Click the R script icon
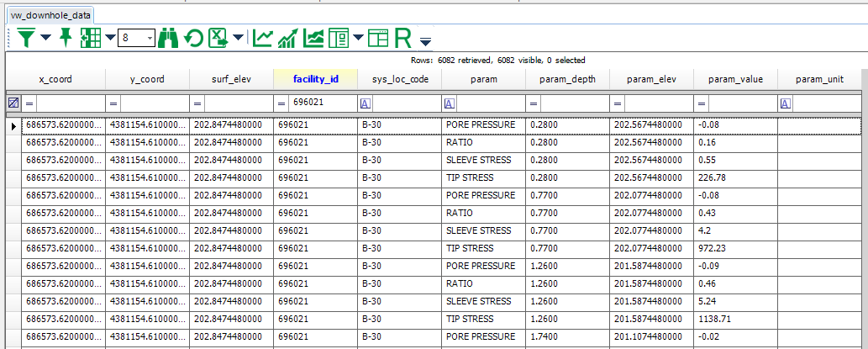The image size is (868, 349). (x=402, y=37)
